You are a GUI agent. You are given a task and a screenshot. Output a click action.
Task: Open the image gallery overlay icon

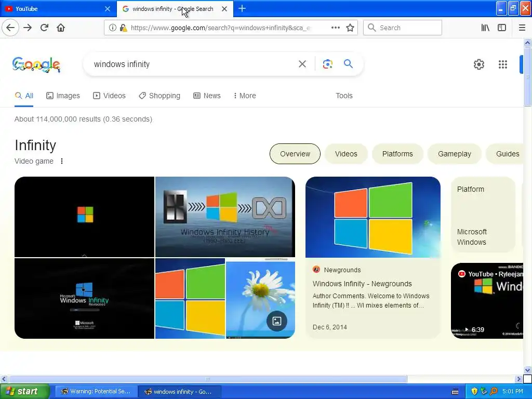pyautogui.click(x=276, y=321)
